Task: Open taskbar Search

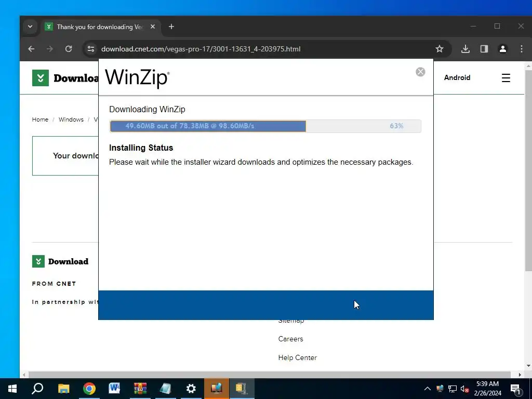Action: 37,389
